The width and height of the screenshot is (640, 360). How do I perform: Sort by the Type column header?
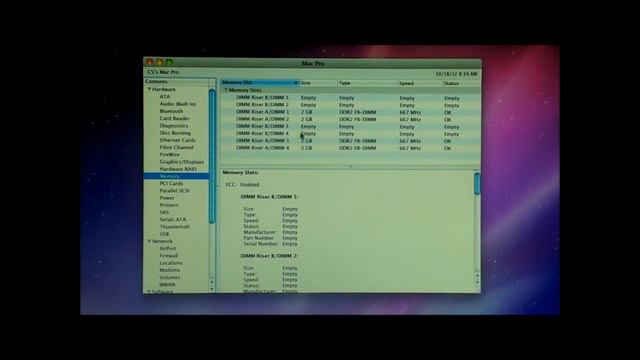coord(368,83)
